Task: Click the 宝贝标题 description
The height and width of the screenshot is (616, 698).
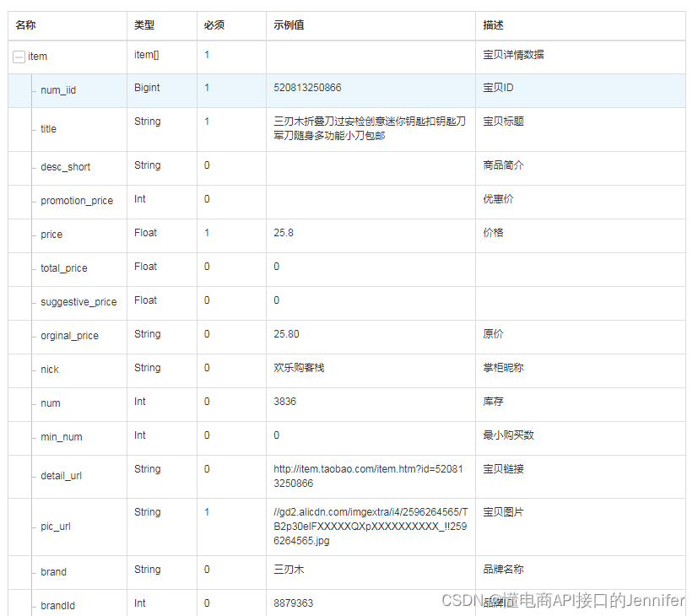Action: [504, 122]
